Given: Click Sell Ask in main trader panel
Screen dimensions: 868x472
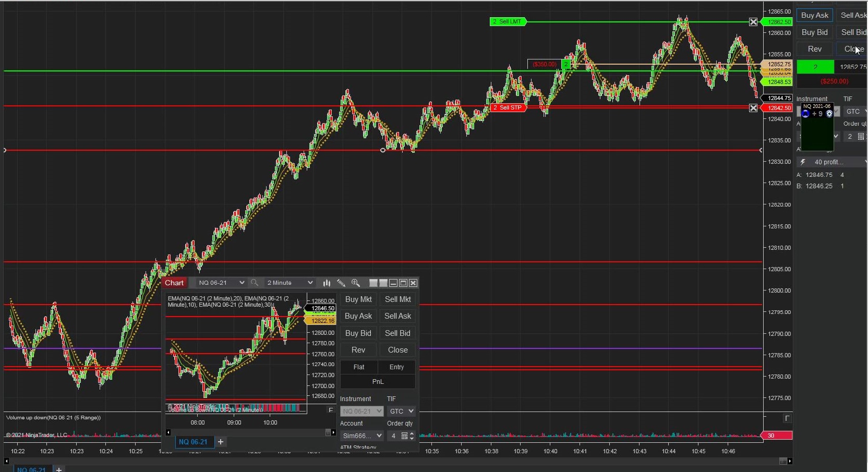Looking at the screenshot, I should point(852,15).
